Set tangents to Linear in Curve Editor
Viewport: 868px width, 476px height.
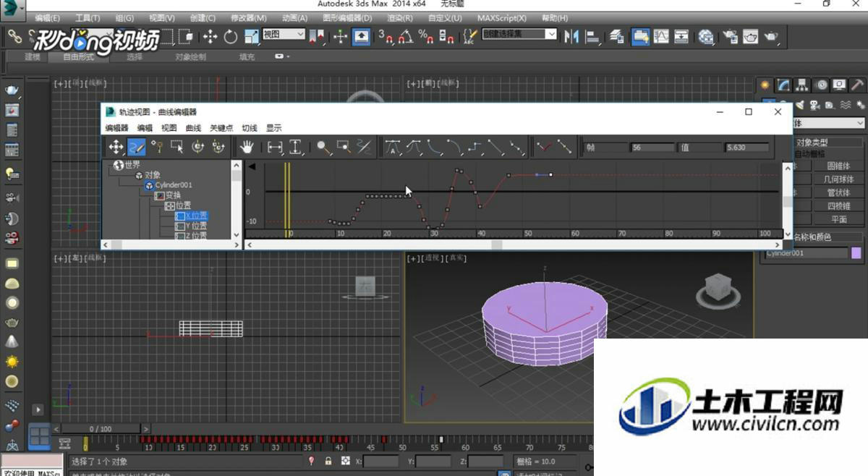click(x=495, y=147)
